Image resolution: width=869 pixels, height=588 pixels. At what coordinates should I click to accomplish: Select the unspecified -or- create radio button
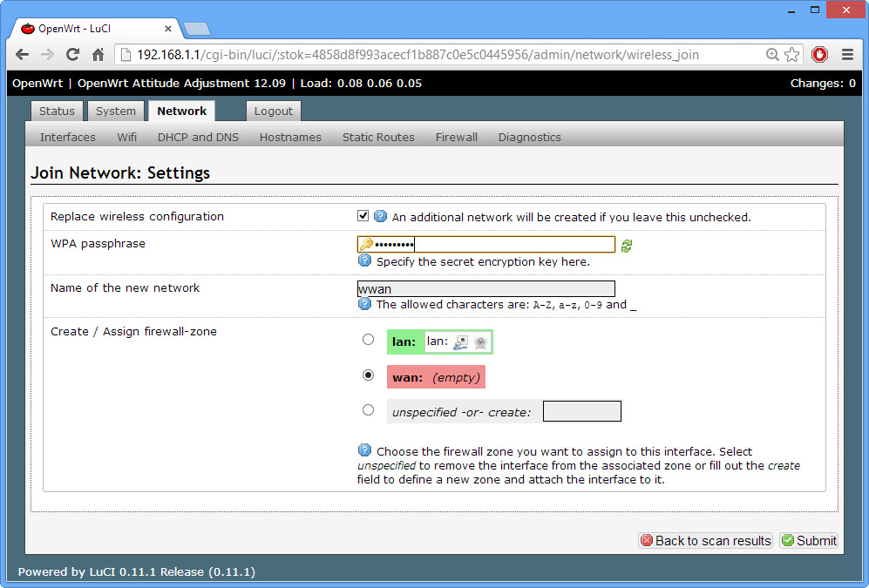(368, 409)
